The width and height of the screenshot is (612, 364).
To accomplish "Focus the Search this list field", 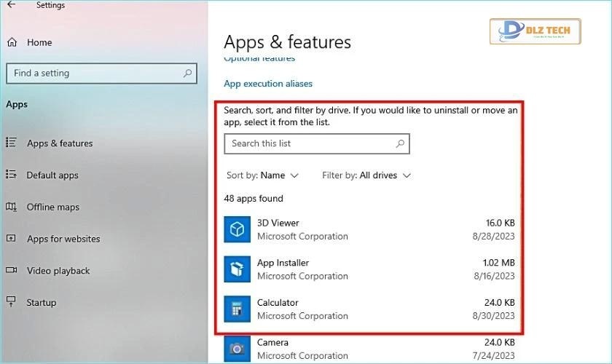I will pyautogui.click(x=310, y=143).
